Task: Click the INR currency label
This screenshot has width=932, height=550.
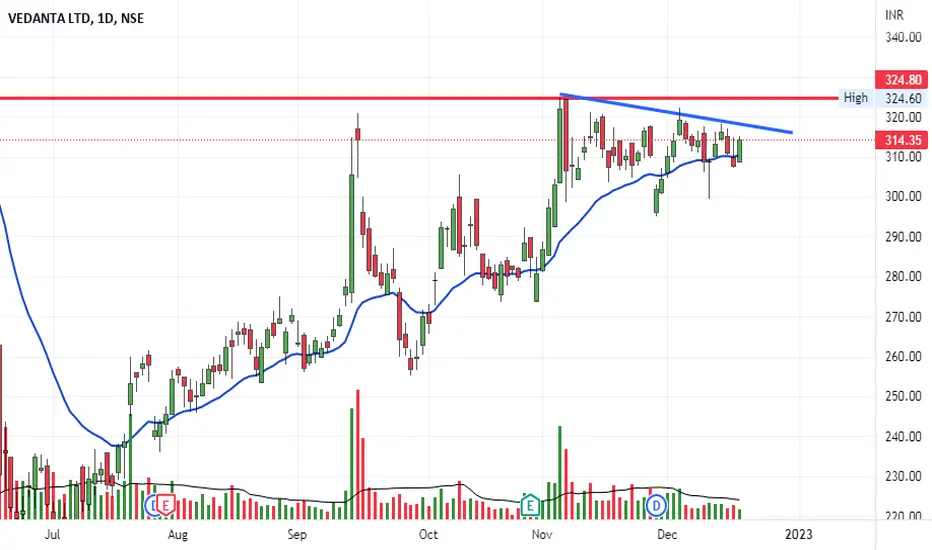Action: (x=894, y=15)
